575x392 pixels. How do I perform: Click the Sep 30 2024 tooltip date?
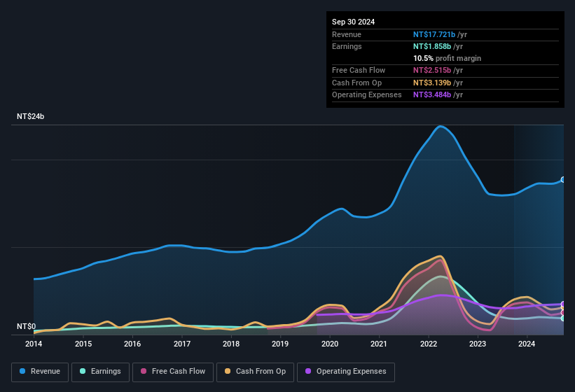point(353,22)
